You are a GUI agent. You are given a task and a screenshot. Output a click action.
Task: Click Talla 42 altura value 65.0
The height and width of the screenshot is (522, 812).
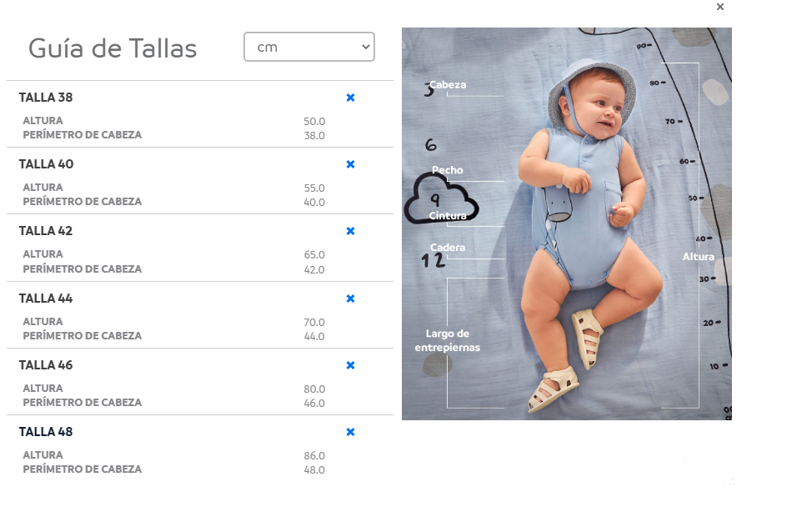tap(314, 255)
